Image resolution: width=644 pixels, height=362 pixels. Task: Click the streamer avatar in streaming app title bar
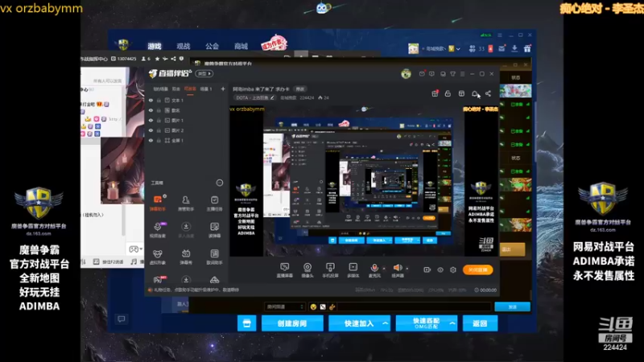(x=406, y=74)
